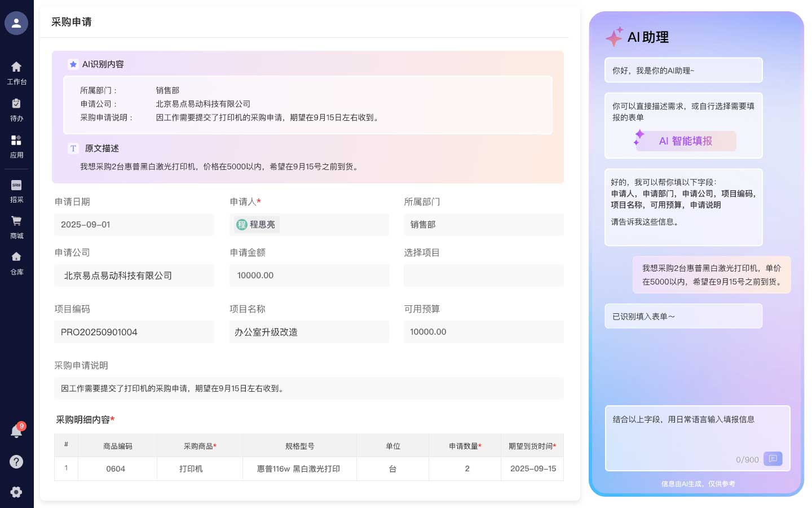Click the AI 智能填报 button
This screenshot has width=812, height=508.
point(686,141)
